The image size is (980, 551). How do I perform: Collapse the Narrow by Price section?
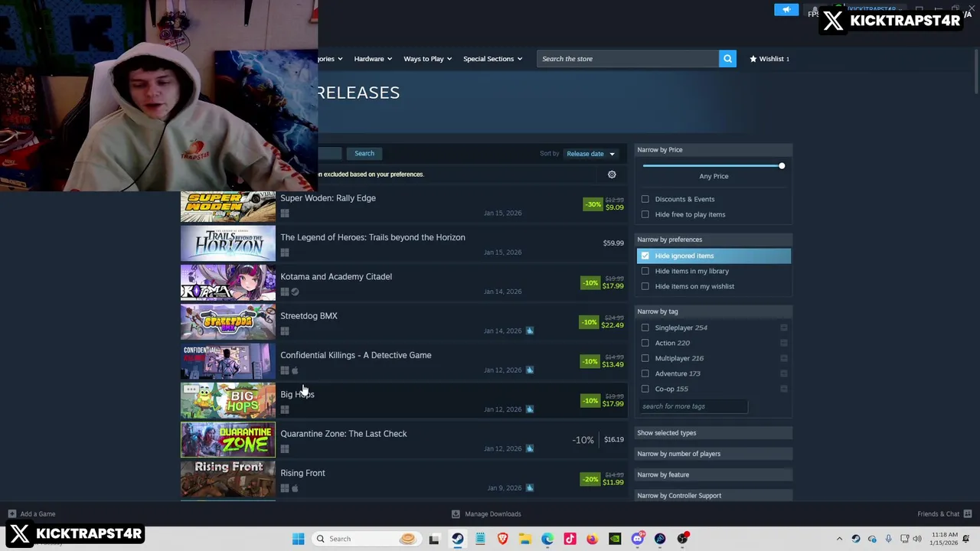pyautogui.click(x=714, y=150)
